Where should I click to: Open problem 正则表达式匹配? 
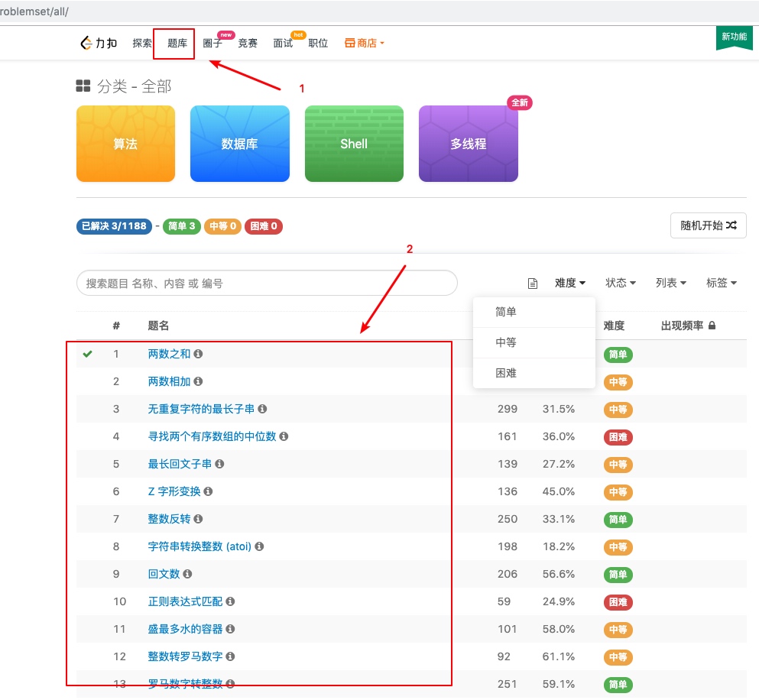point(185,601)
